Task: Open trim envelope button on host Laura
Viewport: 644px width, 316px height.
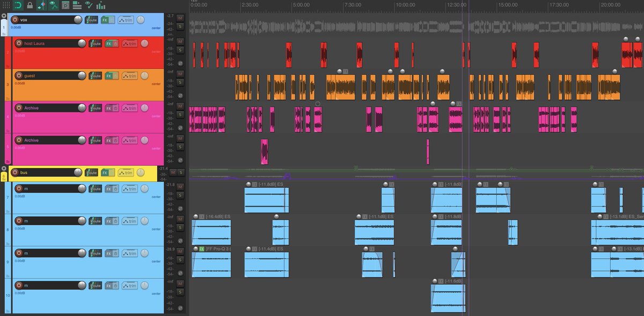Action: 129,43
